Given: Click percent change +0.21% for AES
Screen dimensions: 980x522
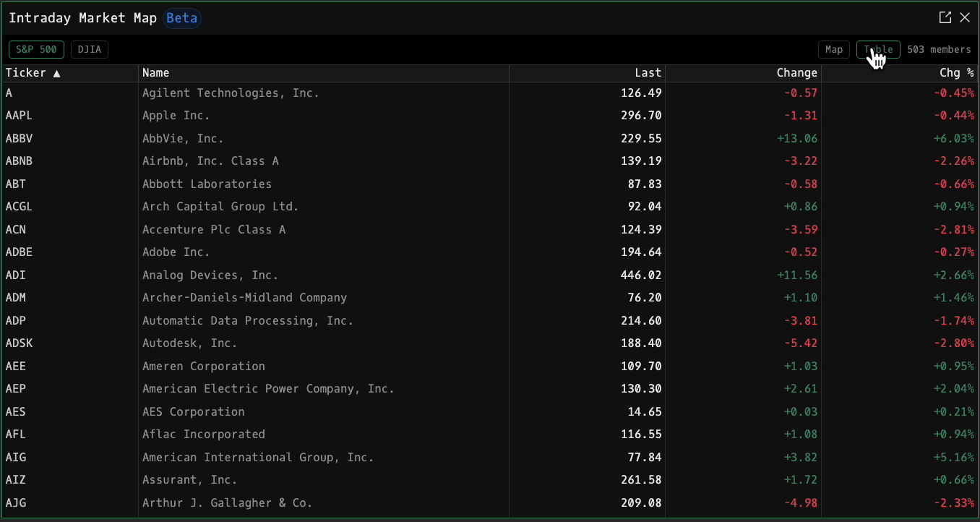Looking at the screenshot, I should 954,412.
